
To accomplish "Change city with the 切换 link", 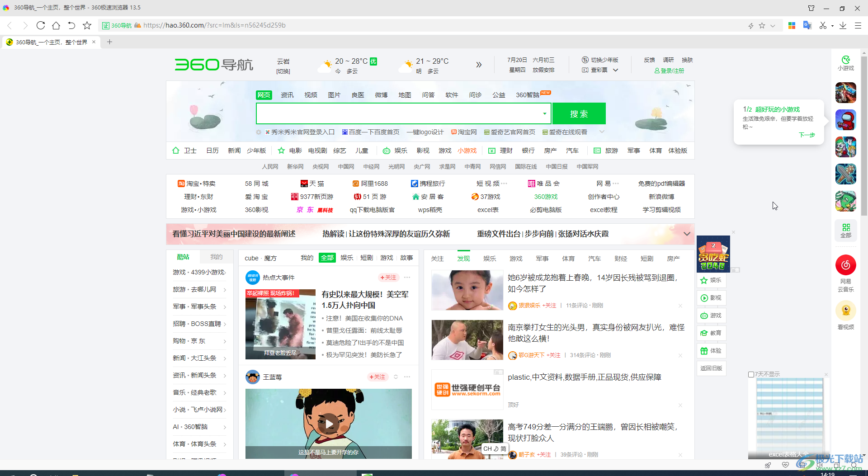I will click(283, 71).
